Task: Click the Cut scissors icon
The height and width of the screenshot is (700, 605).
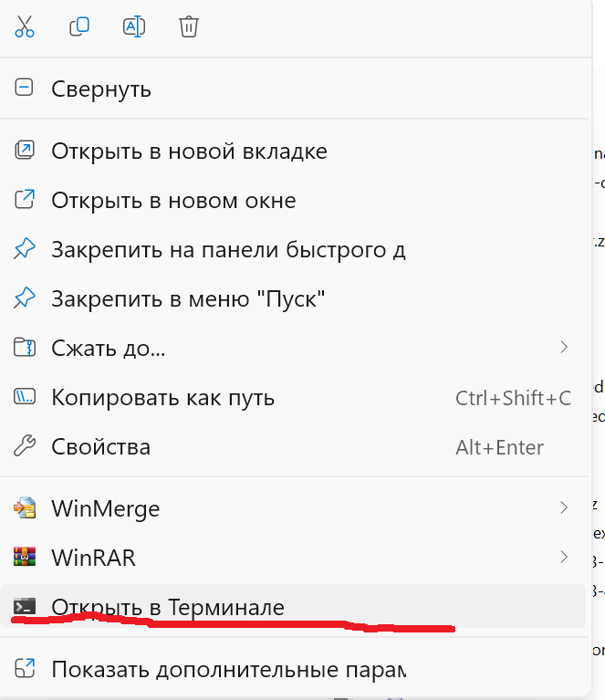Action: 25,26
